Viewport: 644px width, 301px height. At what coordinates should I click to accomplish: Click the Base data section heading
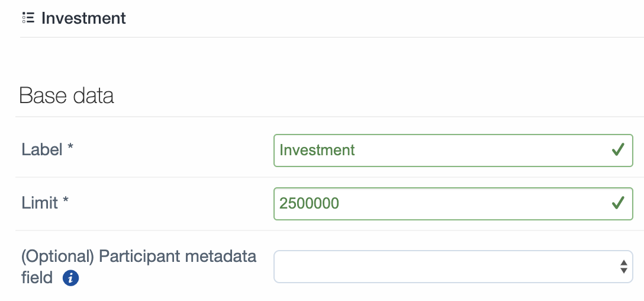[66, 95]
